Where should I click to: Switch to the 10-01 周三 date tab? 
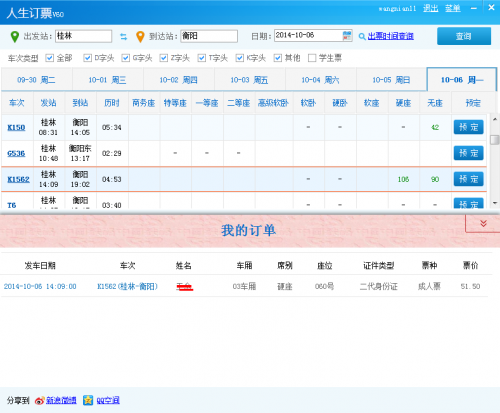tap(108, 80)
